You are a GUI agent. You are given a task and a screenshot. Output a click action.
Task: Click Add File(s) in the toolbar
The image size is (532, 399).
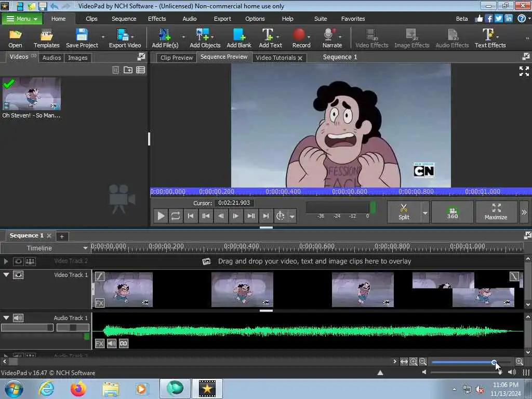pos(165,38)
